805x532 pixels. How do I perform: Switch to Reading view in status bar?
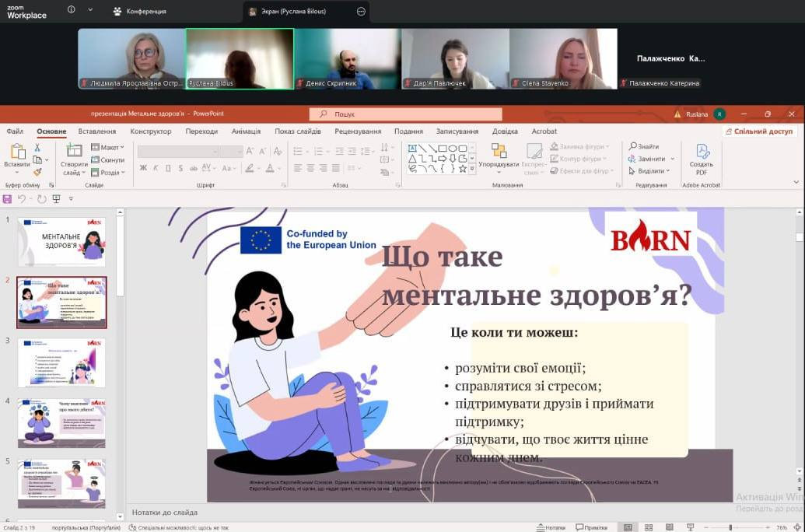669,527
